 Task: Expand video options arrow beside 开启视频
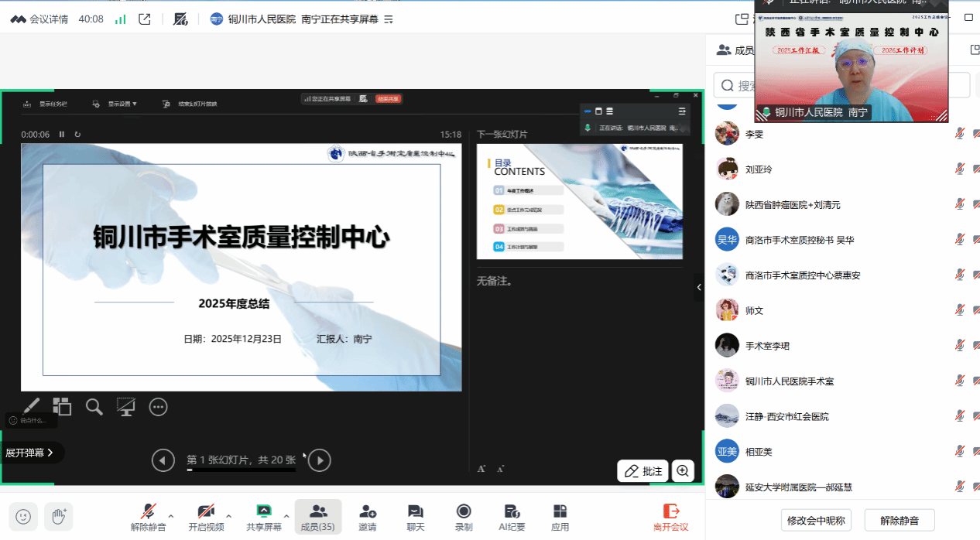pyautogui.click(x=228, y=515)
